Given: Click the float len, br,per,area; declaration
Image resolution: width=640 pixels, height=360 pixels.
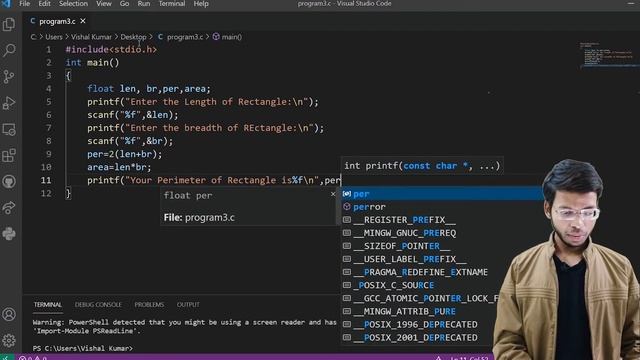Looking at the screenshot, I should [x=149, y=89].
